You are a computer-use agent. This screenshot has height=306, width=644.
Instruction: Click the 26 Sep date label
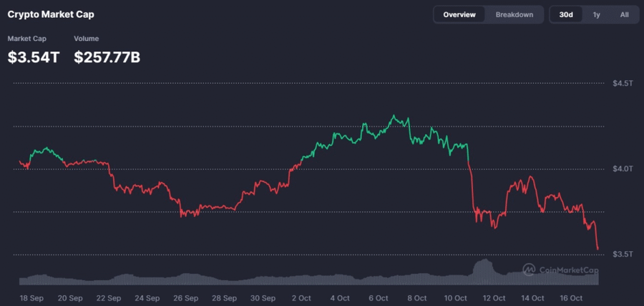(x=185, y=297)
